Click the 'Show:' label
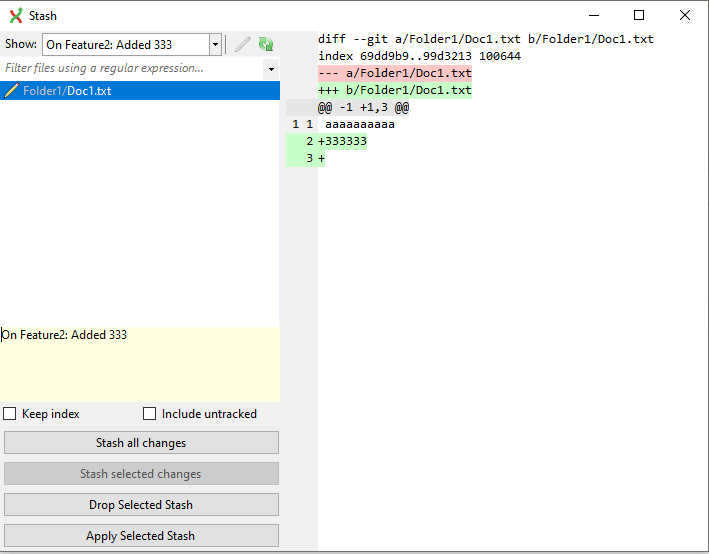The image size is (709, 554). [x=21, y=44]
